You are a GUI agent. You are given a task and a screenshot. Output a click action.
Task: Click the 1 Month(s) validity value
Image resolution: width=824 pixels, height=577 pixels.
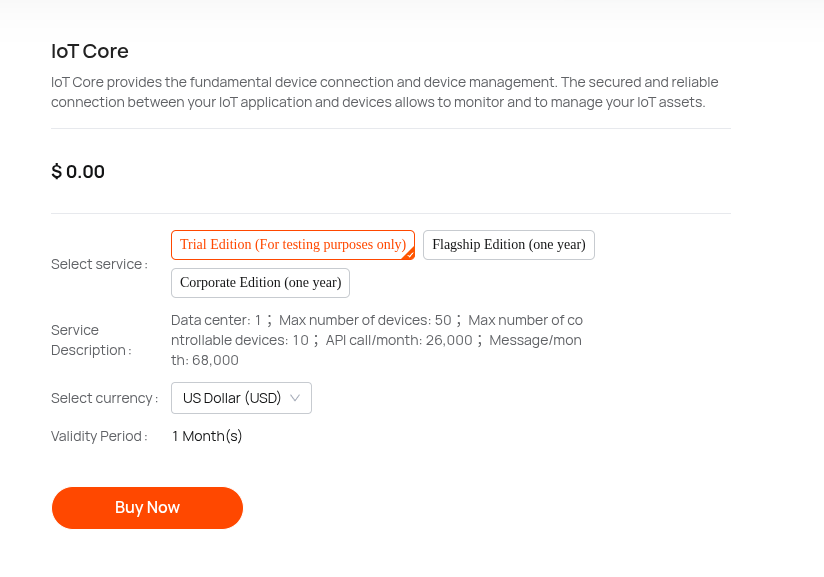pyautogui.click(x=207, y=436)
